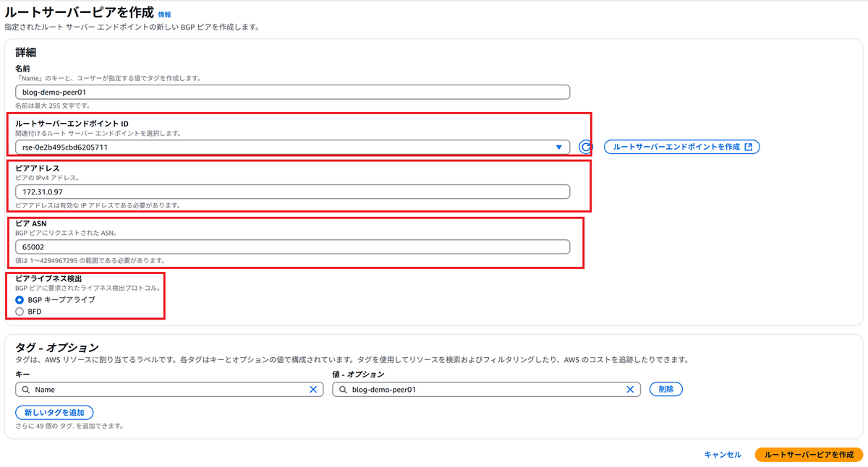Clear the blog-demo-peer01 tag value with X icon
This screenshot has width=868, height=467.
click(630, 390)
